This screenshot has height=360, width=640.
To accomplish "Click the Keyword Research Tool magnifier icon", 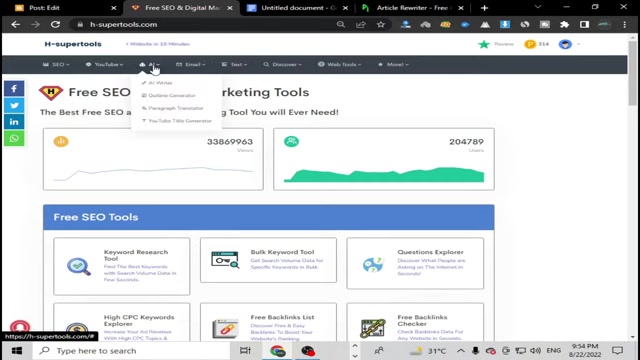I will 79,267.
